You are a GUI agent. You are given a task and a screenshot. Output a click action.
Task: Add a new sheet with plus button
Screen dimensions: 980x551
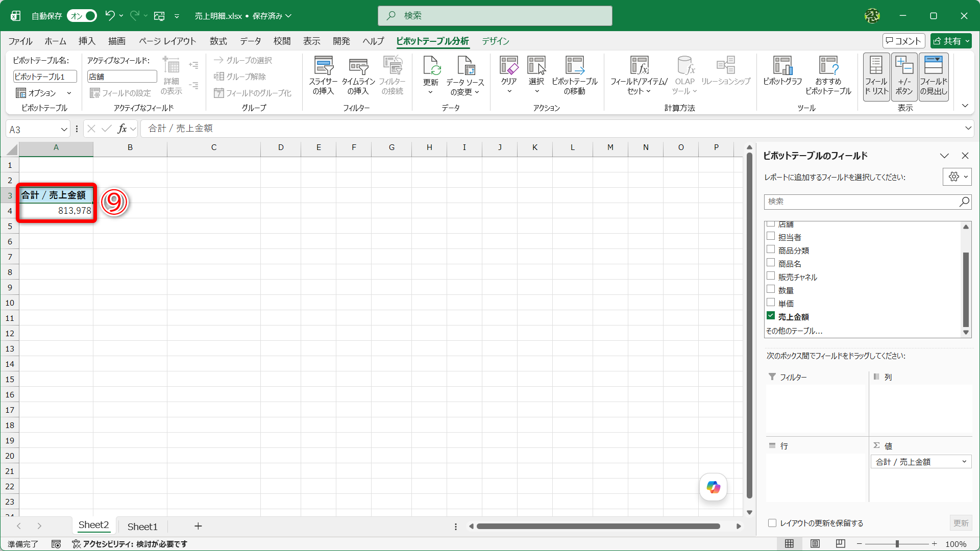pos(198,526)
